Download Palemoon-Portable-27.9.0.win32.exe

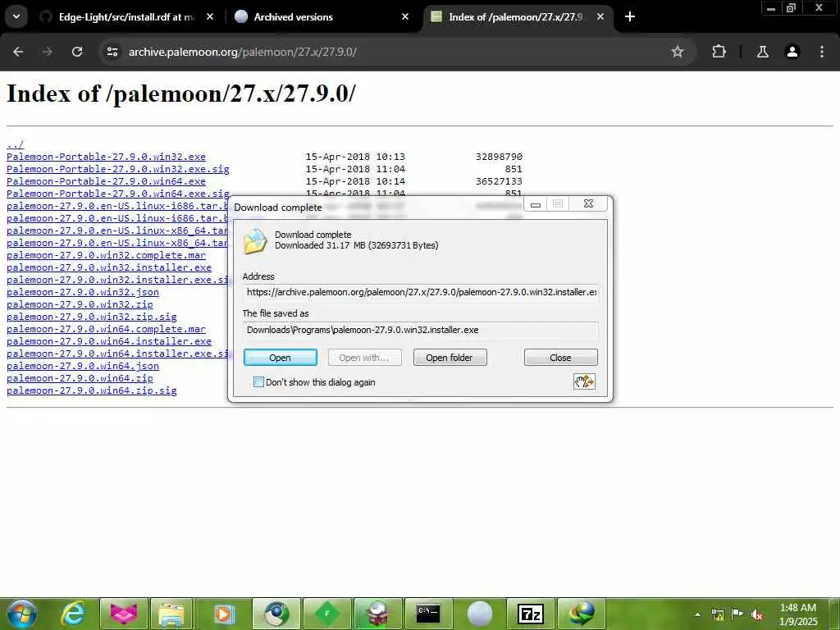pyautogui.click(x=106, y=157)
